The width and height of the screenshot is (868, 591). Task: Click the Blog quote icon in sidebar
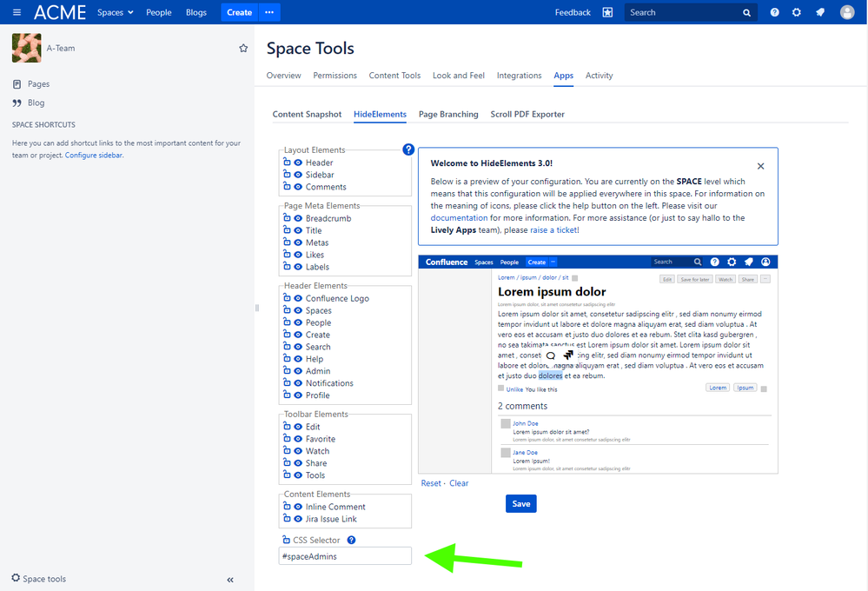click(x=17, y=103)
